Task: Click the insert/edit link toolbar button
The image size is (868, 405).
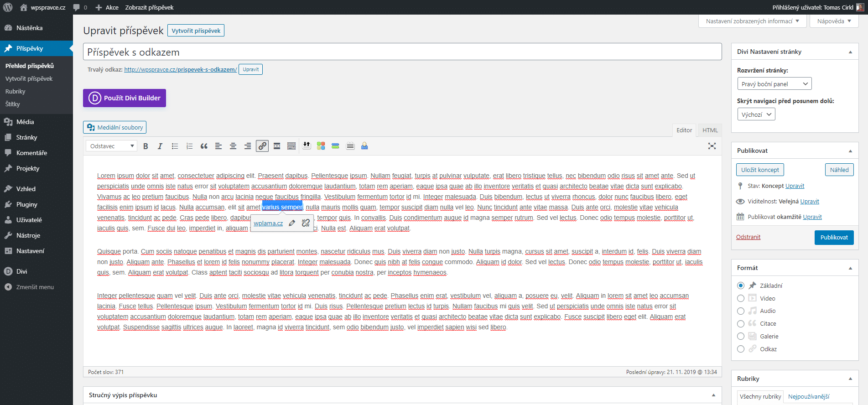Action: tap(262, 146)
